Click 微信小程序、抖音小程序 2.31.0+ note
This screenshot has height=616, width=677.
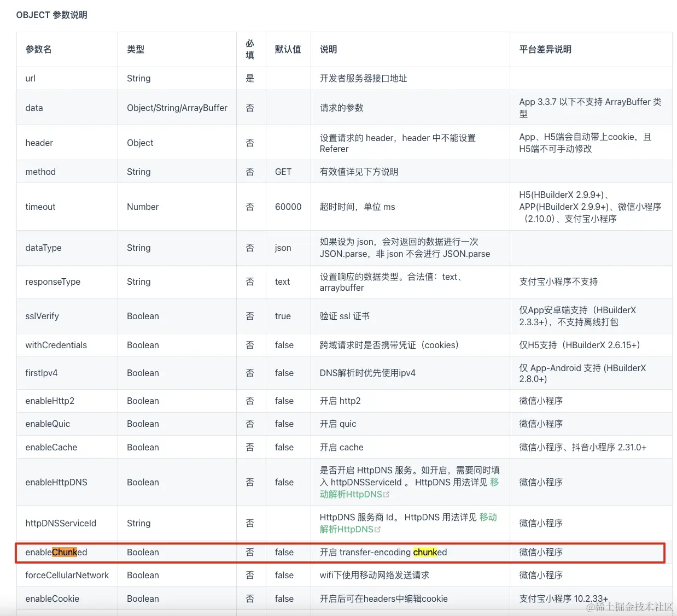[582, 447]
